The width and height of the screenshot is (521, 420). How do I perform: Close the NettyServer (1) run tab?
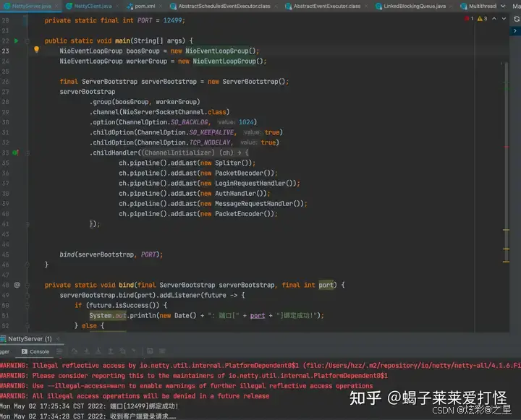[58, 339]
